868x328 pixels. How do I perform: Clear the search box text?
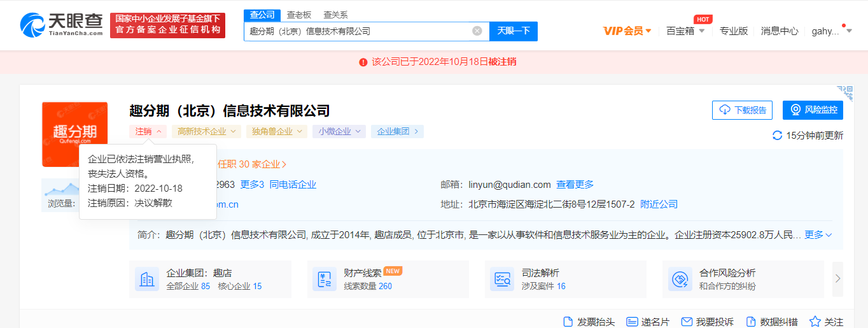coord(477,31)
